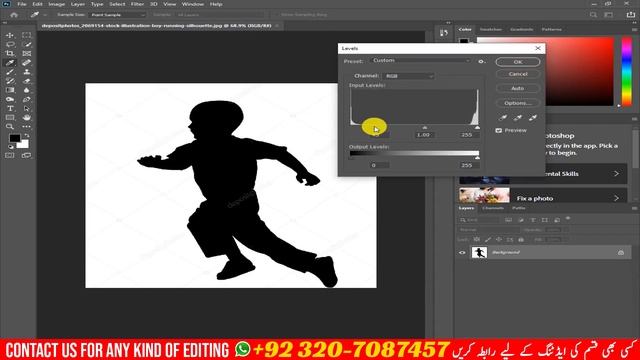Open the History panel icon
This screenshot has height=360, width=640.
[444, 33]
